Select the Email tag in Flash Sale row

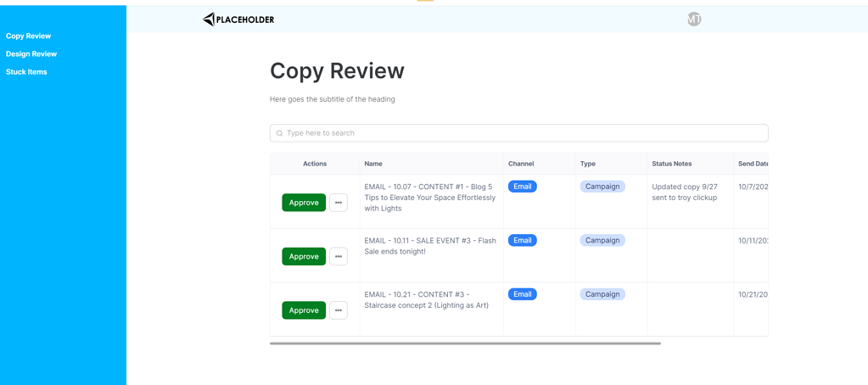coord(523,240)
